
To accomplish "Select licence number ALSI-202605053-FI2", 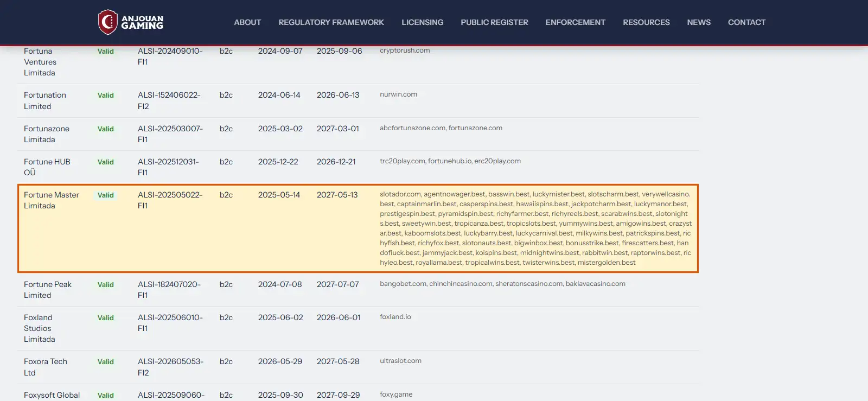I will point(170,367).
